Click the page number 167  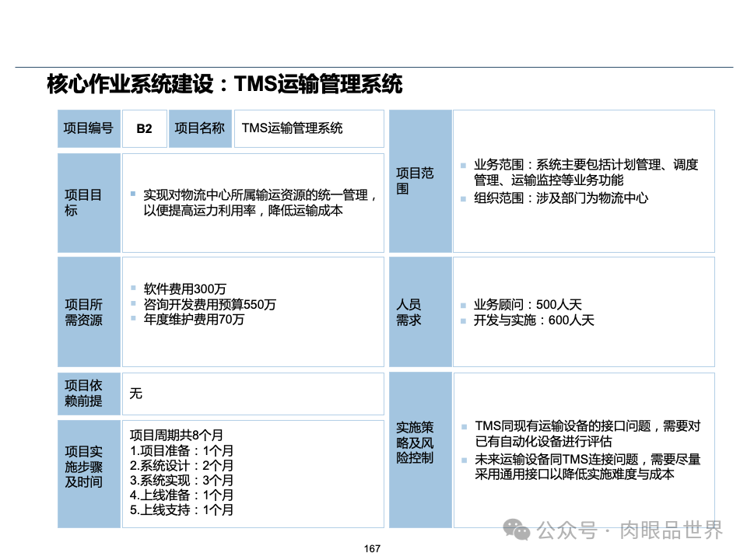coord(372,548)
